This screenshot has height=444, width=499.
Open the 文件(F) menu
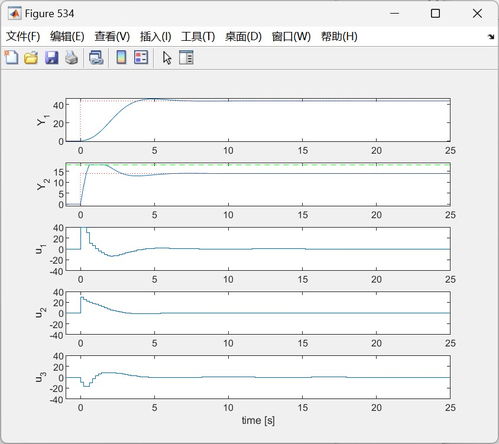pyautogui.click(x=23, y=36)
